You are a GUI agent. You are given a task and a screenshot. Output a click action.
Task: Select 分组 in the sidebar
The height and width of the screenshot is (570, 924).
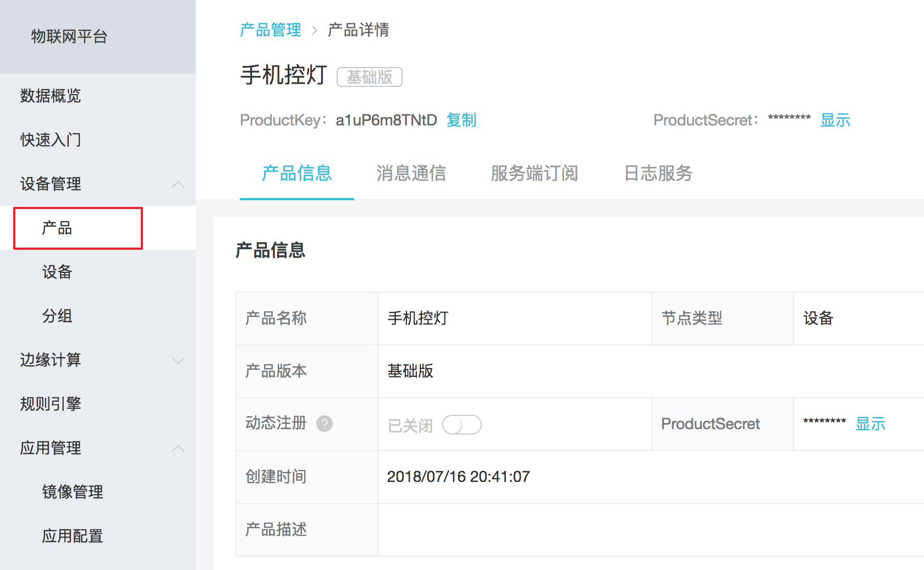[57, 316]
